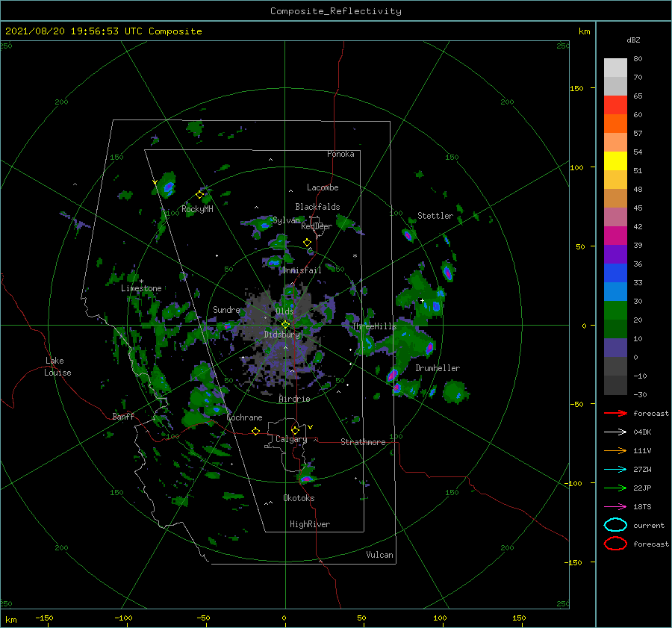The width and height of the screenshot is (672, 628).
Task: Click the Cochrane label
Action: 244,417
